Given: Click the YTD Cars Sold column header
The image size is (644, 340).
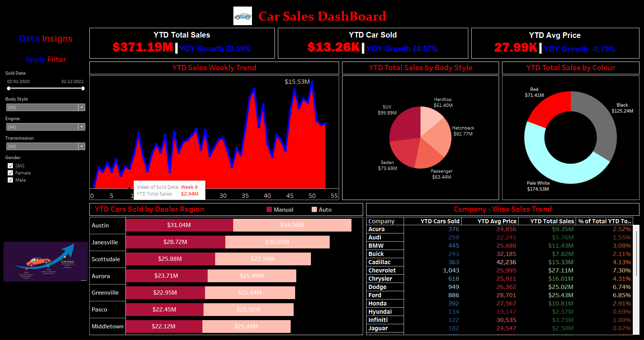Looking at the screenshot, I should coord(439,221).
